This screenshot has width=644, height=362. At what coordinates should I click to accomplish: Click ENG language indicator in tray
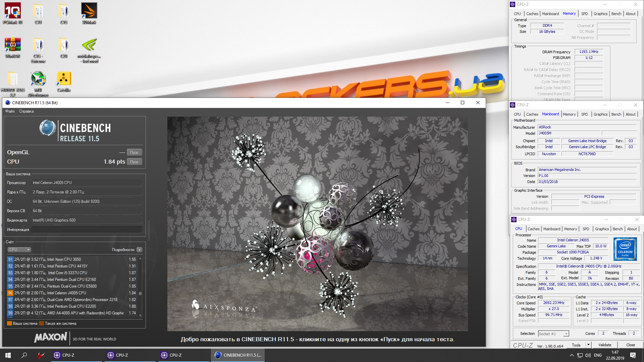coord(598,355)
